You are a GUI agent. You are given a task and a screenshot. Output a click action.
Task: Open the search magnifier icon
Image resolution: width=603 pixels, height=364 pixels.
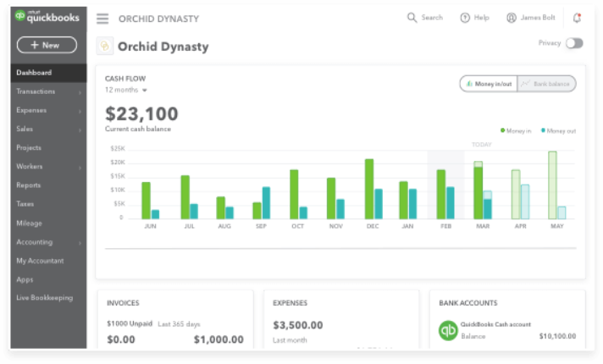coord(412,18)
